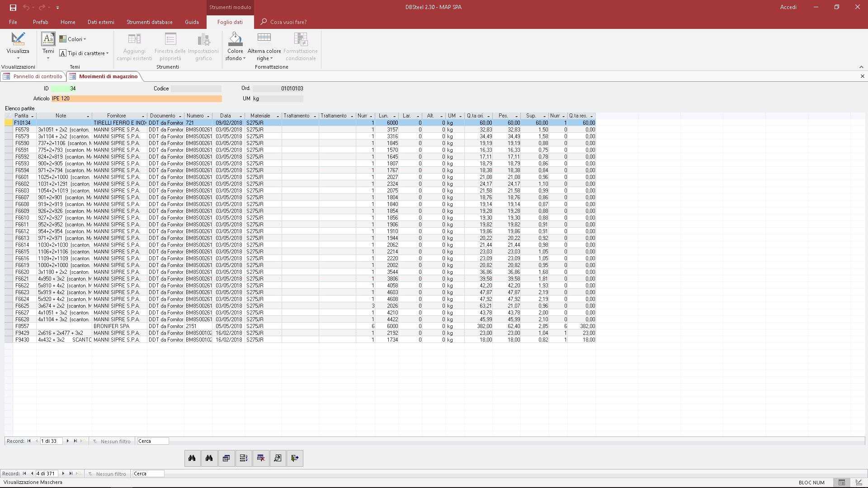Open the Data column filter arrow

point(241,116)
